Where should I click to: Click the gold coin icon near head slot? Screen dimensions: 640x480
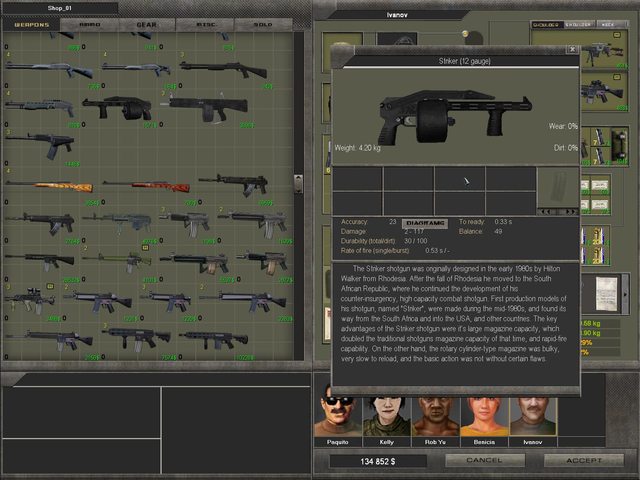pyautogui.click(x=464, y=33)
